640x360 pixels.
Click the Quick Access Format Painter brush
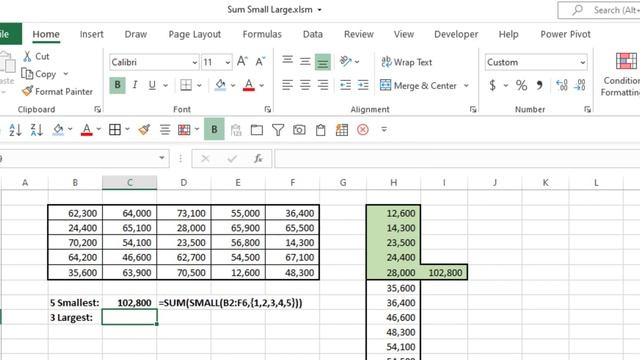click(x=144, y=130)
